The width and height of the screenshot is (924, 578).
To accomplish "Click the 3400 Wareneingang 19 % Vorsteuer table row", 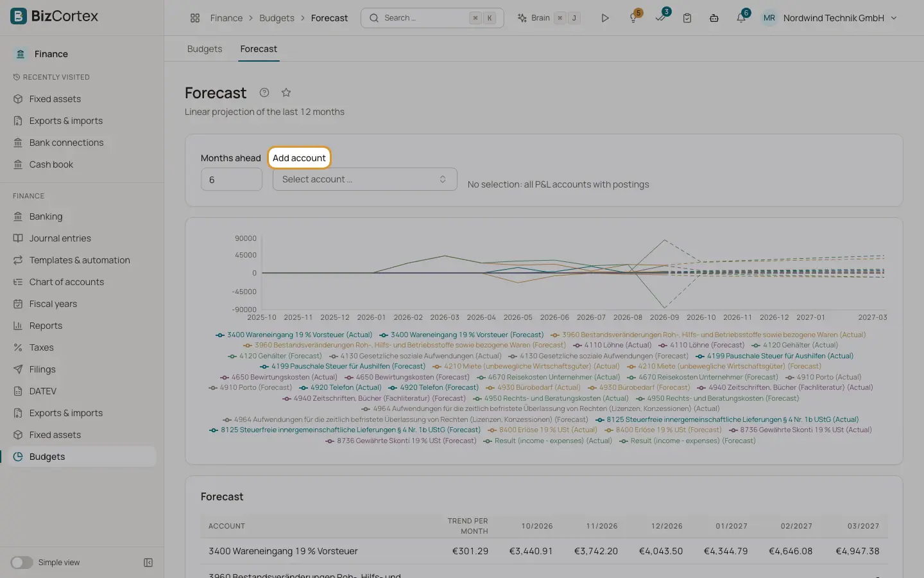I will coord(543,551).
